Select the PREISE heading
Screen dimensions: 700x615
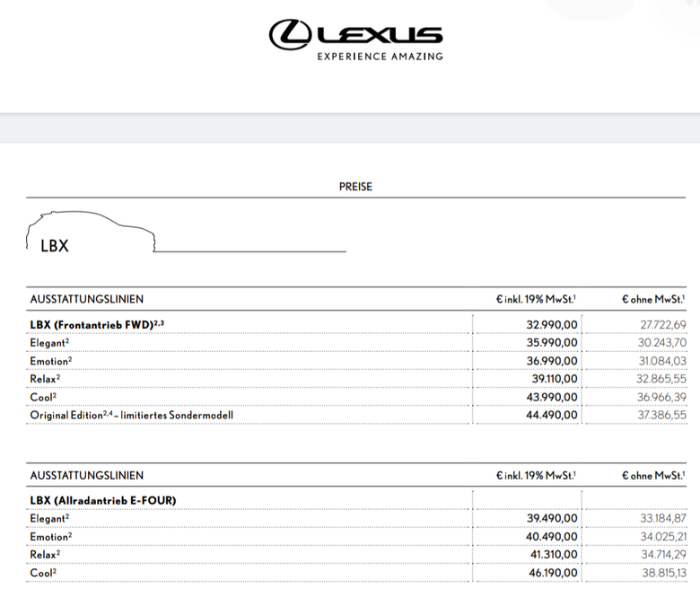355,187
